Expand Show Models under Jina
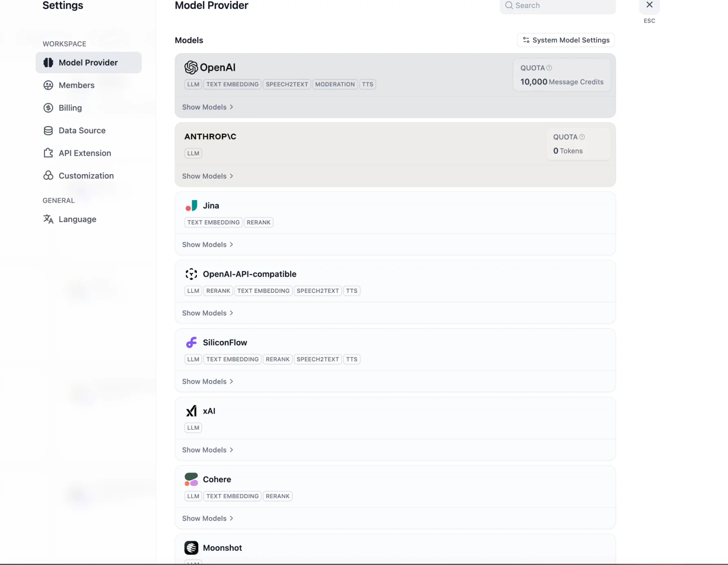This screenshot has height=565, width=728. (207, 245)
